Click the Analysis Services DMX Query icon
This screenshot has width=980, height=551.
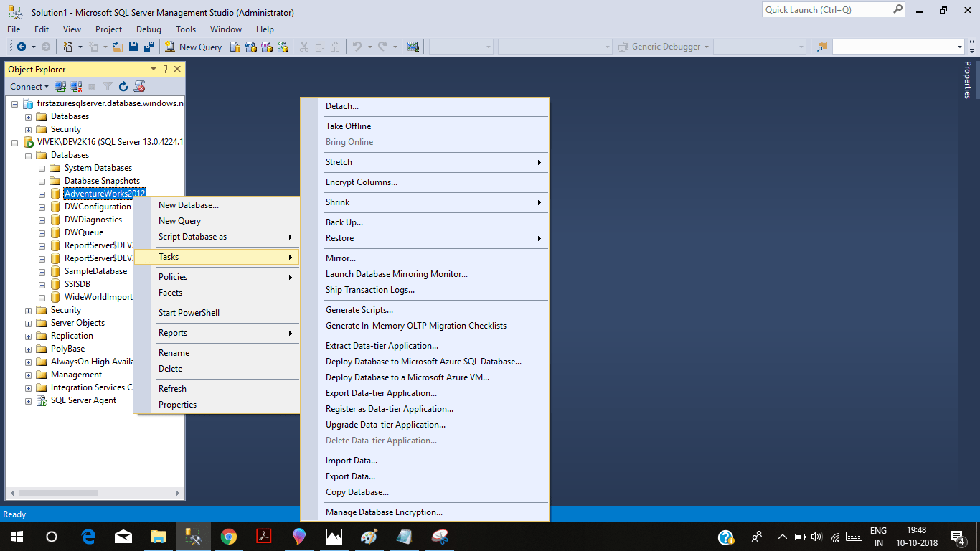tap(267, 47)
